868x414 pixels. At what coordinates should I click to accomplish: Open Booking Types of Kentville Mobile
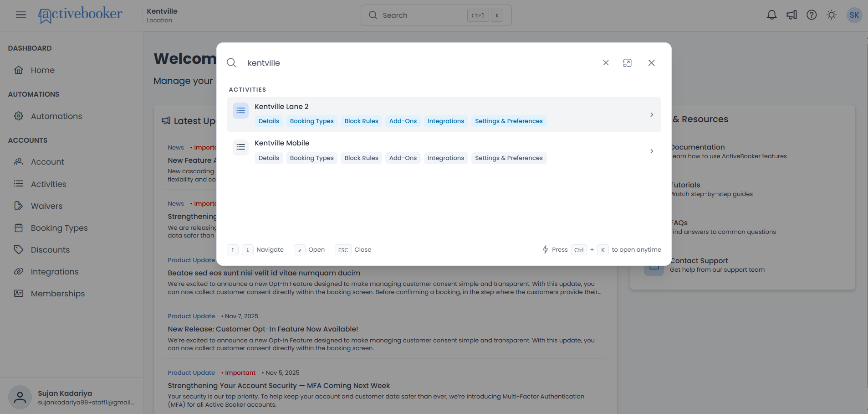(312, 158)
